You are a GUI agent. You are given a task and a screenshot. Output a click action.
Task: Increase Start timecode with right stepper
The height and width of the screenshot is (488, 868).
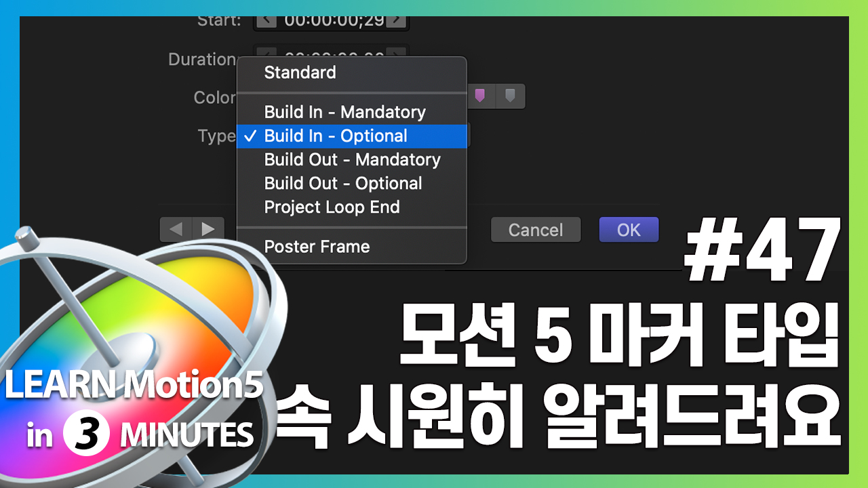(396, 22)
